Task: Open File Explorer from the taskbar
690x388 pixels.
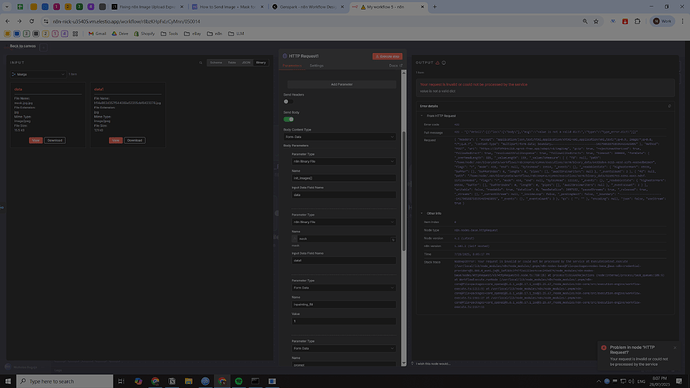Action: [188, 381]
